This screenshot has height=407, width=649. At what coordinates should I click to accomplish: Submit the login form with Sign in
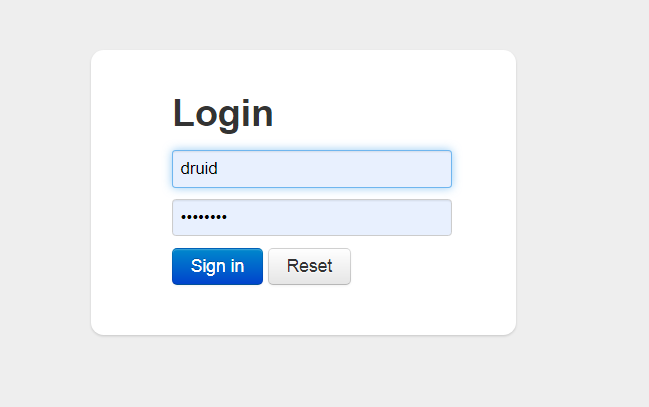pyautogui.click(x=217, y=266)
